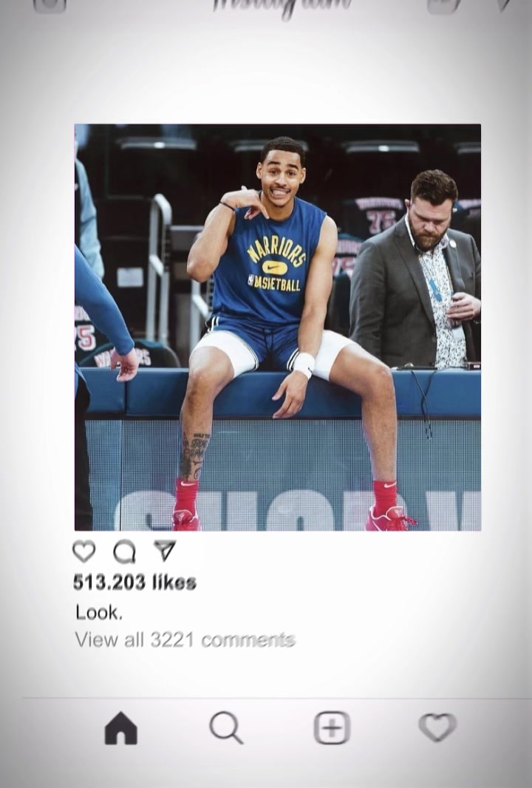Tap the leg tattoo on the player

pyautogui.click(x=194, y=456)
